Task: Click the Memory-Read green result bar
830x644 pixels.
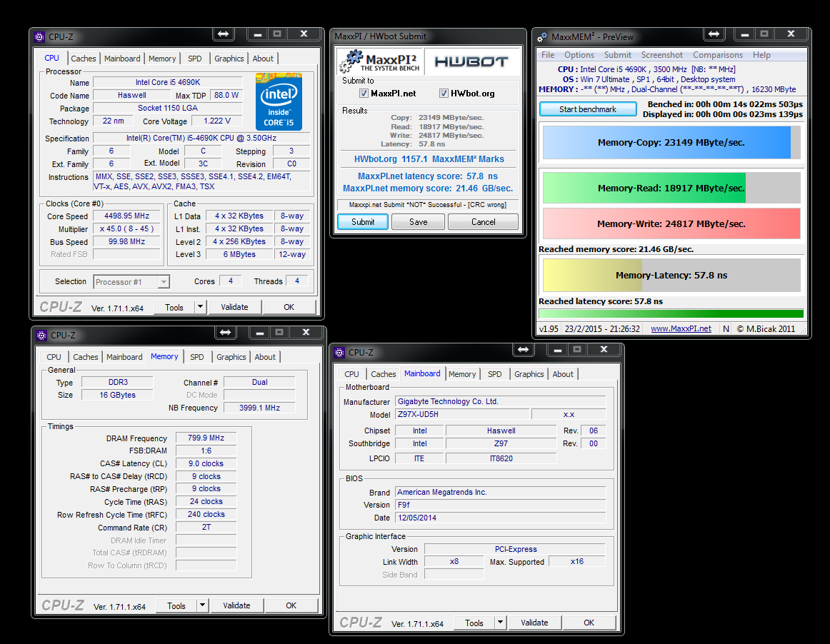Action: (x=671, y=188)
